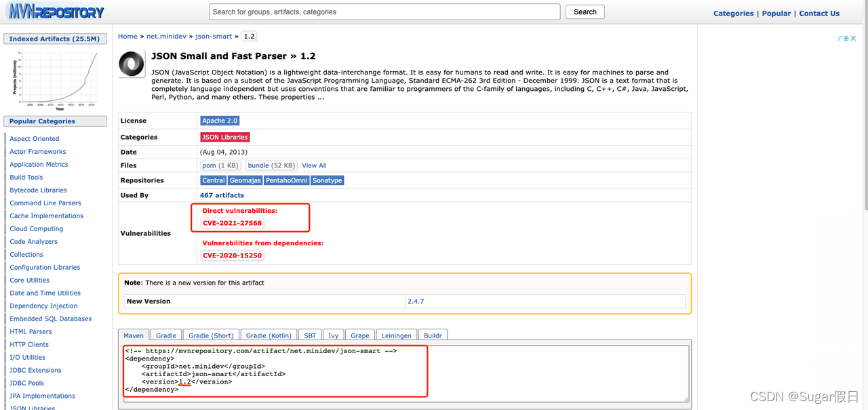The width and height of the screenshot is (868, 410).
Task: Open Aspect Oriented category
Action: pyautogui.click(x=35, y=139)
